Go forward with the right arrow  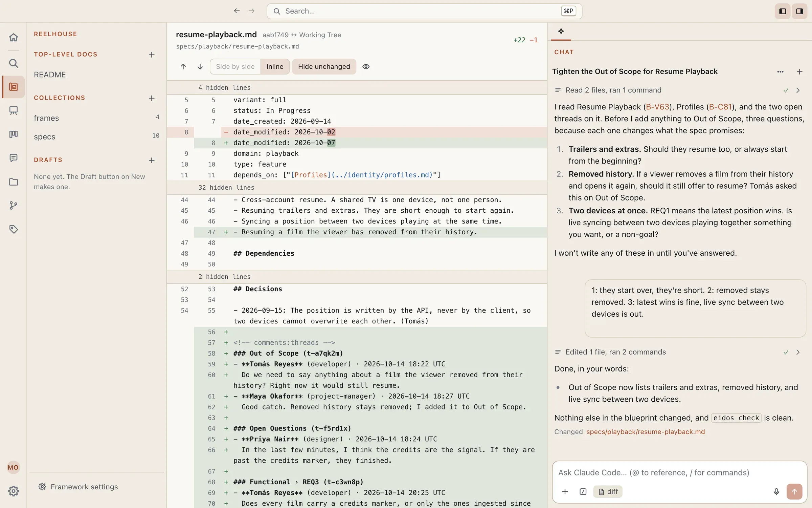pos(251,11)
